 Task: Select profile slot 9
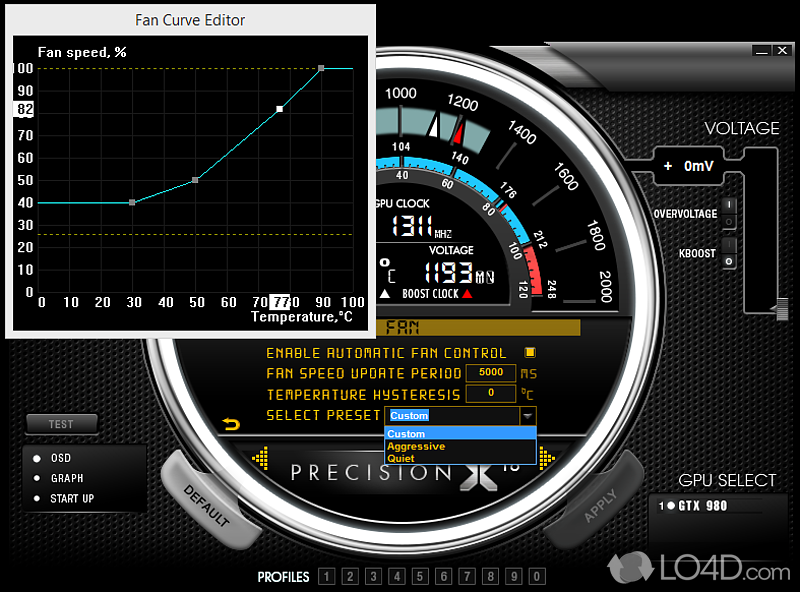[x=514, y=577]
